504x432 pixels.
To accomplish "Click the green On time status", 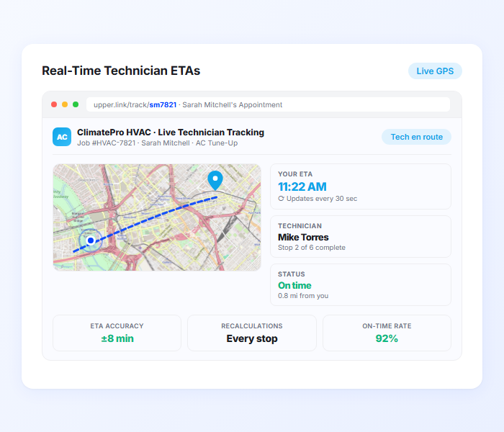I will 294,285.
